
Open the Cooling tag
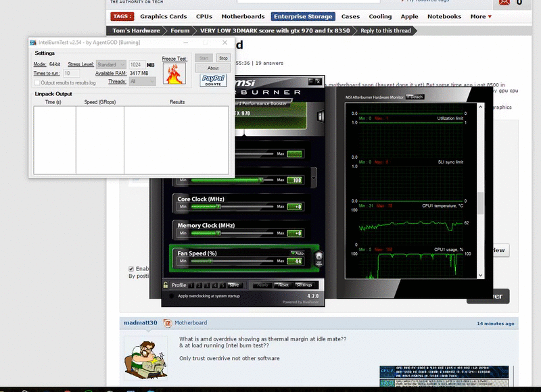click(x=380, y=16)
